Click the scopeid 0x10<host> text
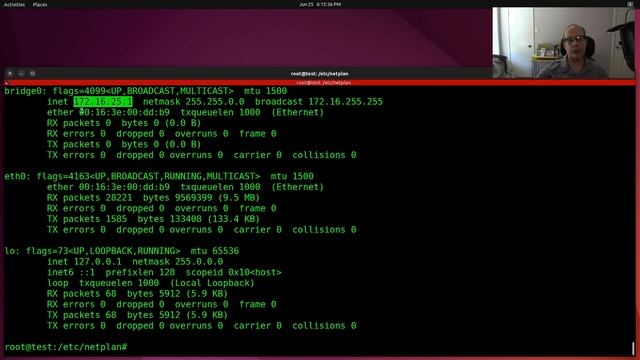This screenshot has width=640, height=360. [x=233, y=272]
